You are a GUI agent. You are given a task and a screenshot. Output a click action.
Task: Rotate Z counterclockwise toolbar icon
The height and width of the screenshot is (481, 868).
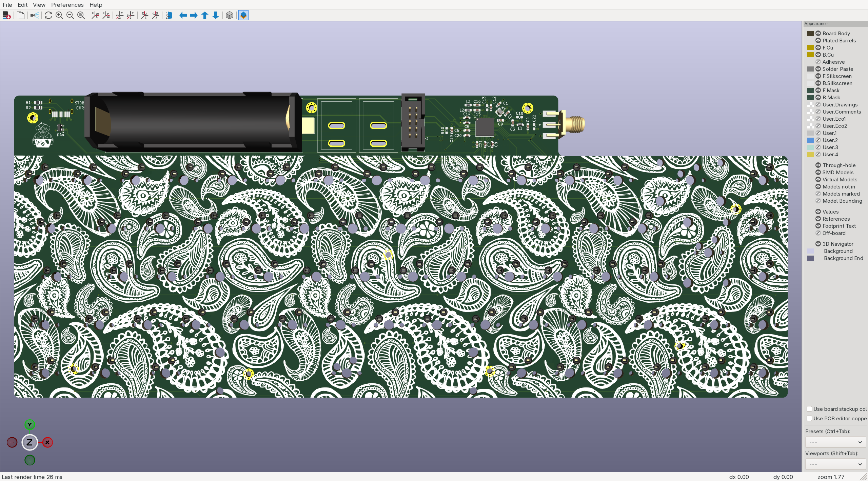155,15
